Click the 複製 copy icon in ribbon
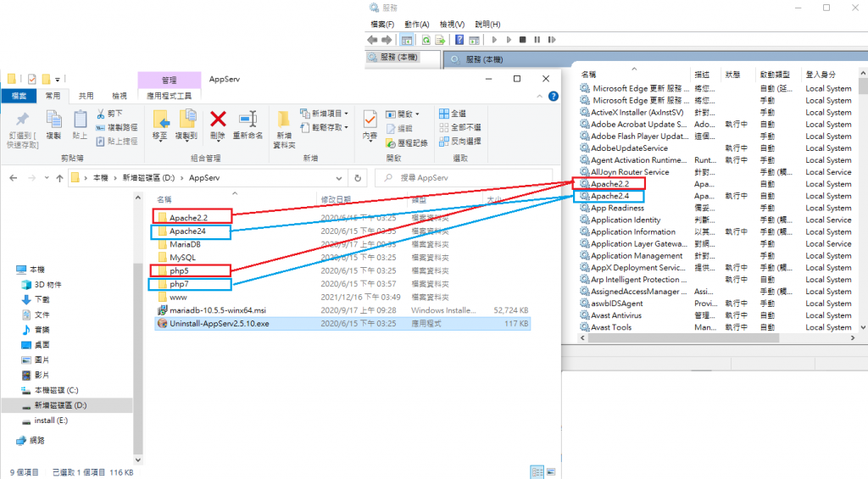The height and width of the screenshot is (479, 868). pos(53,120)
